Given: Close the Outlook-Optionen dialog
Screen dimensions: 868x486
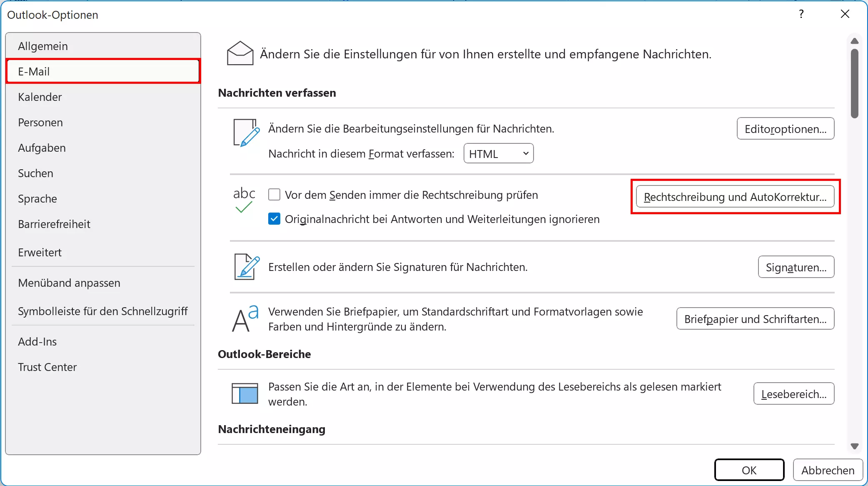Looking at the screenshot, I should (845, 14).
